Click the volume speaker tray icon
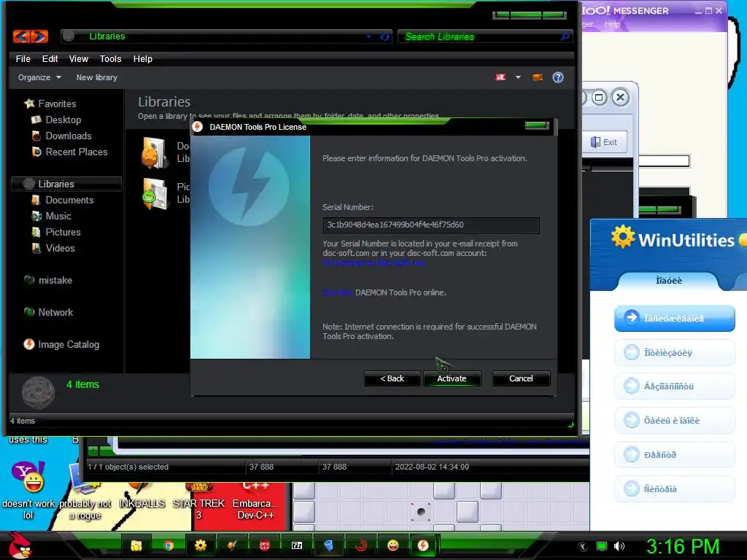747x560 pixels. (619, 546)
